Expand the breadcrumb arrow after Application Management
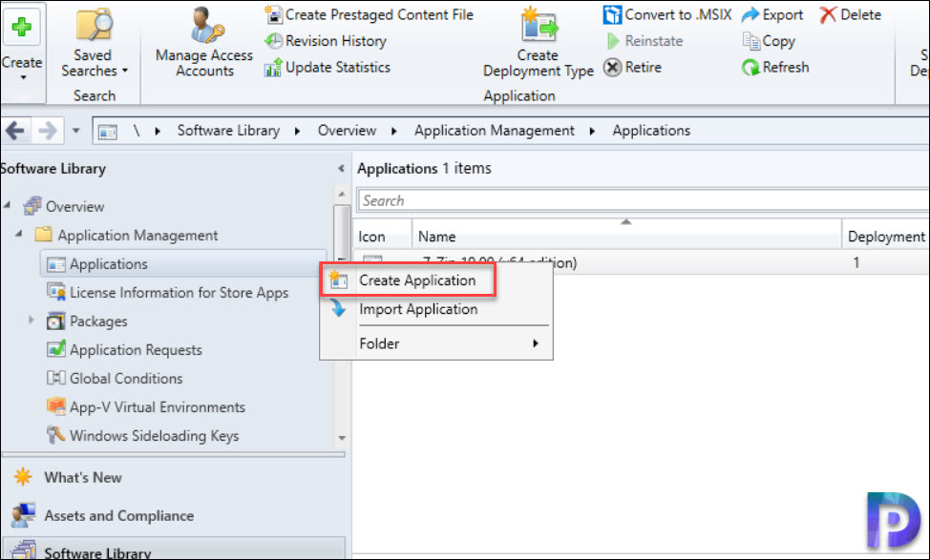This screenshot has width=930, height=560. click(592, 131)
